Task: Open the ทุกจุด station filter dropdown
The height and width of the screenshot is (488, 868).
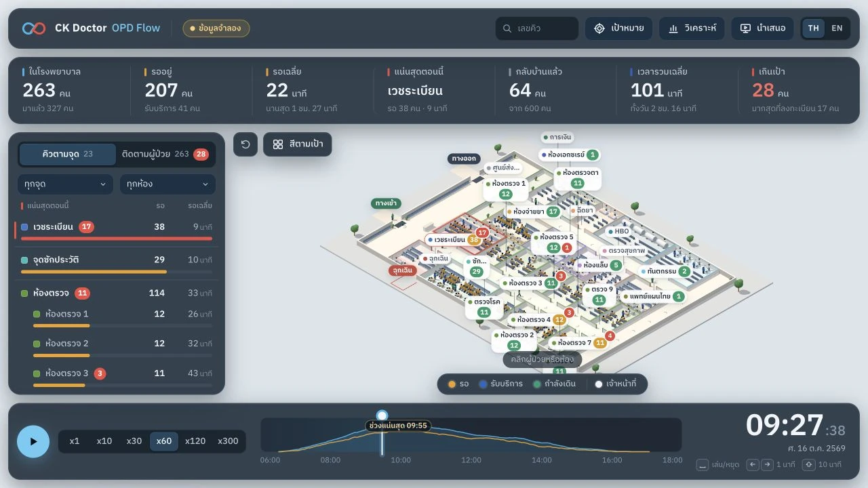Action: pos(66,184)
